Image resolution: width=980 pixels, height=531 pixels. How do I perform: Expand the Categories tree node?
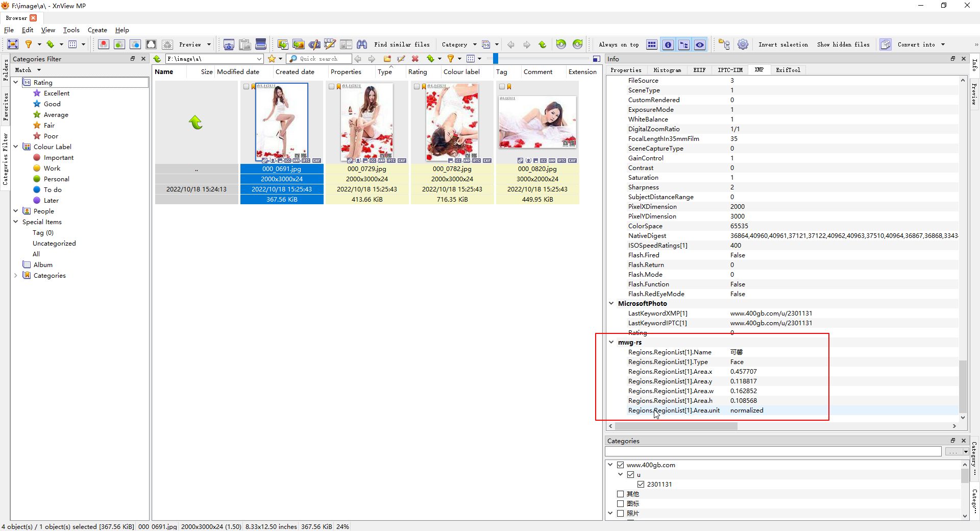tap(15, 275)
